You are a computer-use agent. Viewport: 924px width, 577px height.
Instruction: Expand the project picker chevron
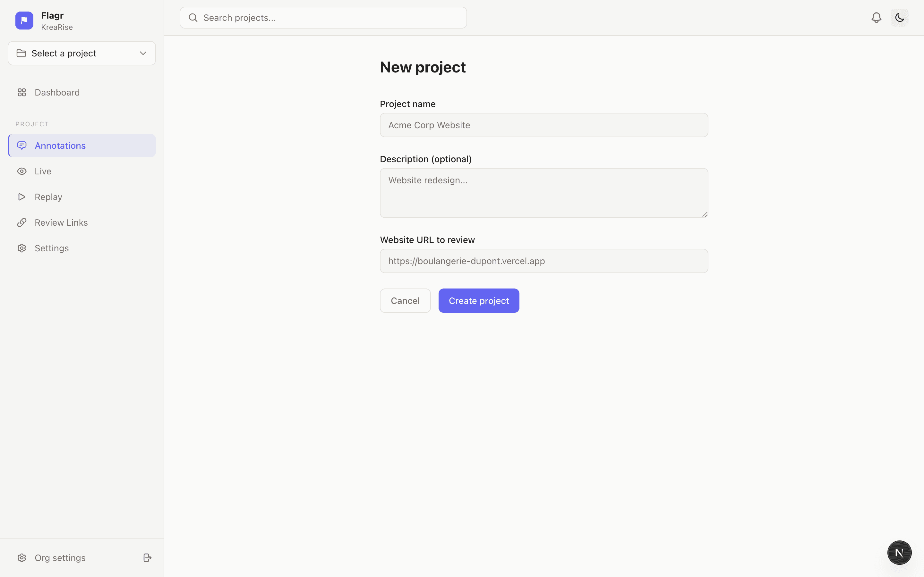pyautogui.click(x=143, y=53)
